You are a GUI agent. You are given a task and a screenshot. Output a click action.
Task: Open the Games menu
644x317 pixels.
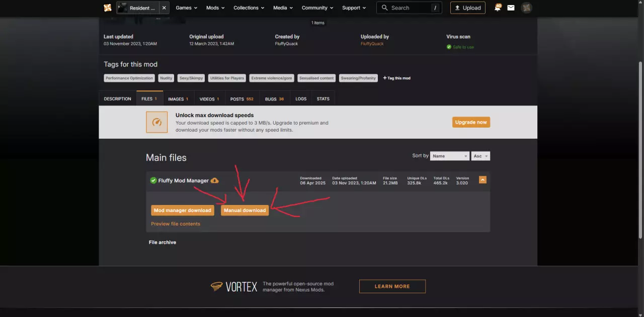point(186,8)
